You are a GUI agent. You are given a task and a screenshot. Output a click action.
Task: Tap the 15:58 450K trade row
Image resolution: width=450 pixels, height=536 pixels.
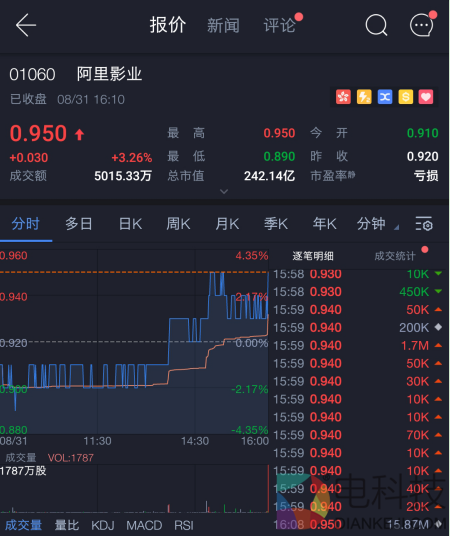coord(358,292)
